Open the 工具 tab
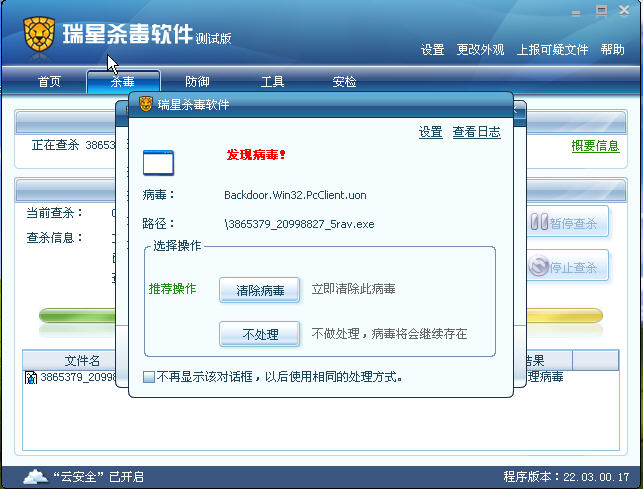The image size is (643, 489). [x=273, y=82]
